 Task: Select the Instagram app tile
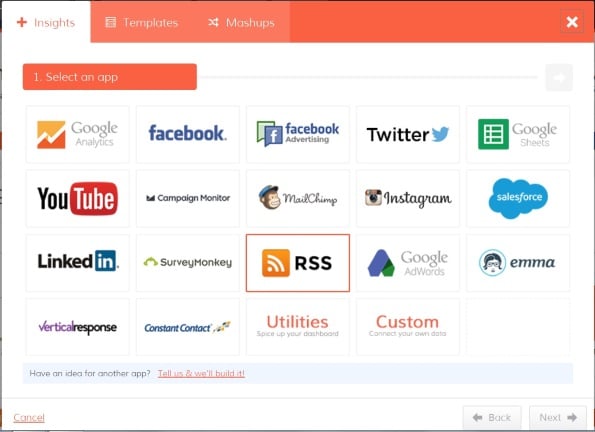point(408,199)
